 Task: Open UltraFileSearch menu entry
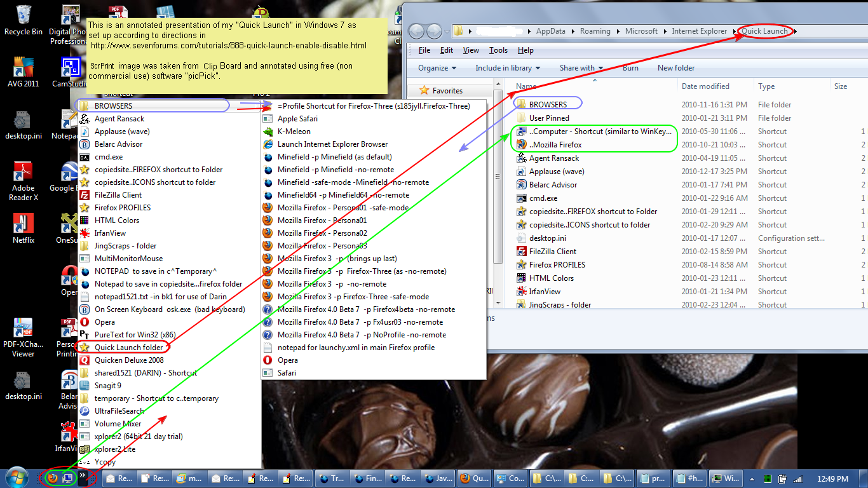[x=119, y=411]
